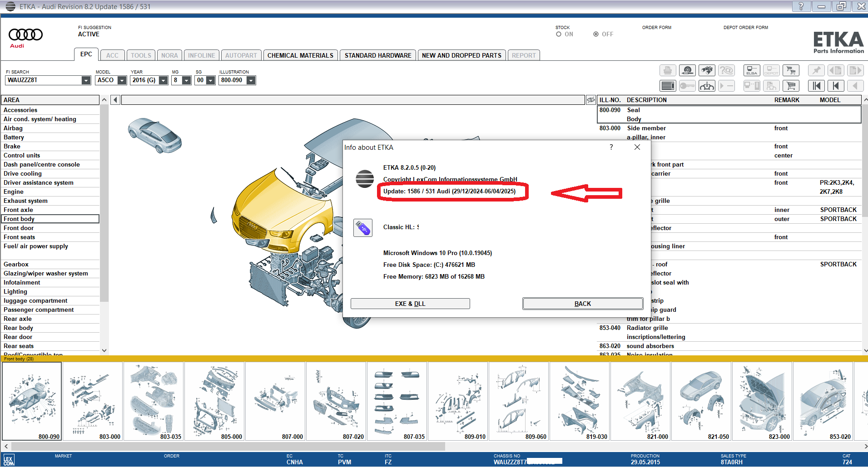Open the list view icon
The height and width of the screenshot is (467, 868).
[668, 86]
